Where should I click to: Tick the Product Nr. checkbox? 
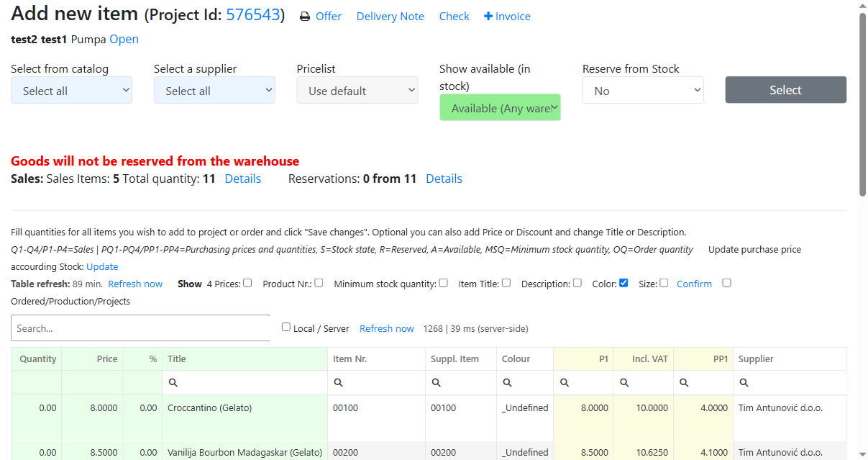(x=319, y=283)
